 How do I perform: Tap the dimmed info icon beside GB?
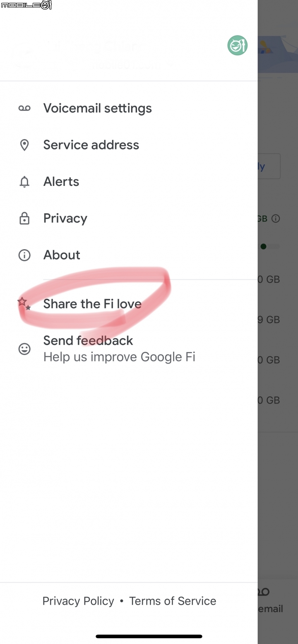276,219
